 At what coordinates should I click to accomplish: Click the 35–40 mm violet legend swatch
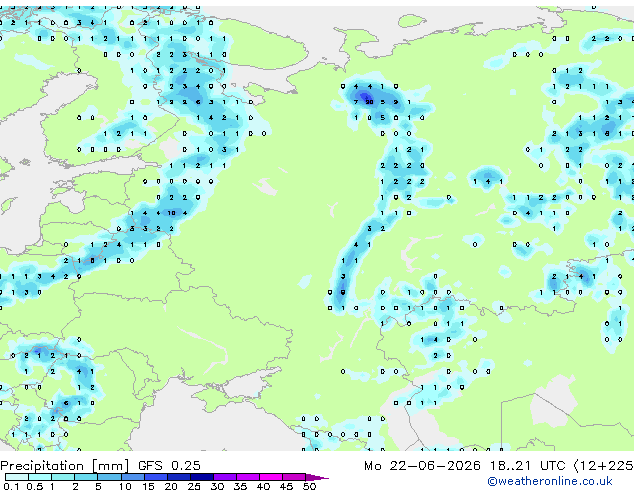click(247, 477)
